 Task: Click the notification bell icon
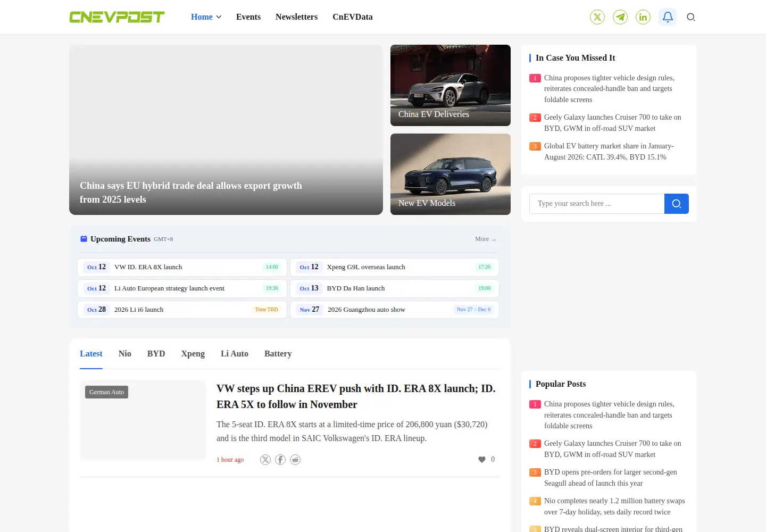coord(668,17)
